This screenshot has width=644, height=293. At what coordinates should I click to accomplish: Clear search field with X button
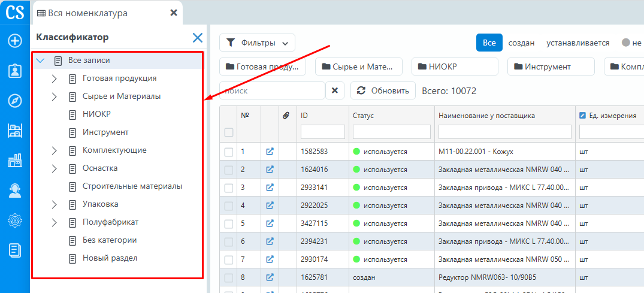(x=335, y=90)
